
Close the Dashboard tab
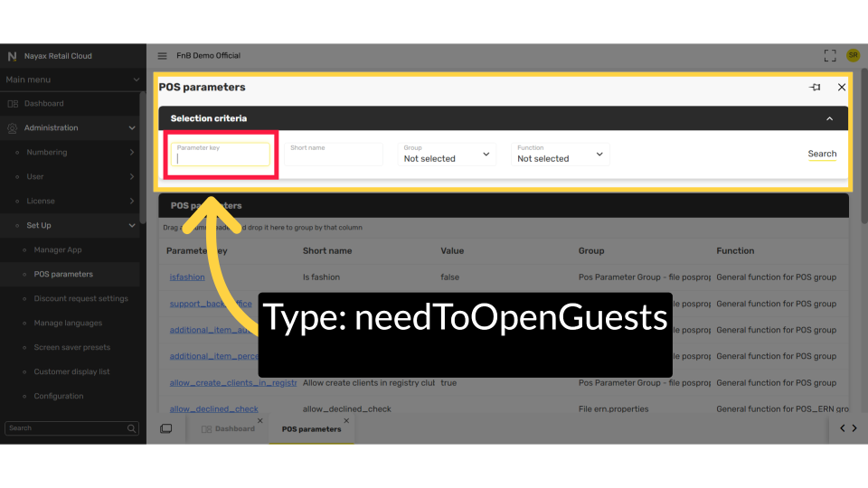point(260,420)
